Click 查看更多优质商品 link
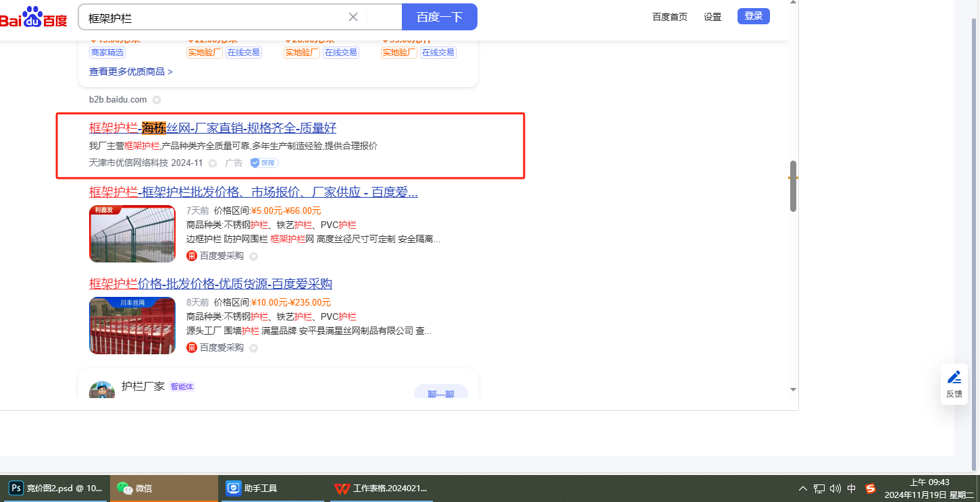Viewport: 980px width, 502px height. [130, 72]
